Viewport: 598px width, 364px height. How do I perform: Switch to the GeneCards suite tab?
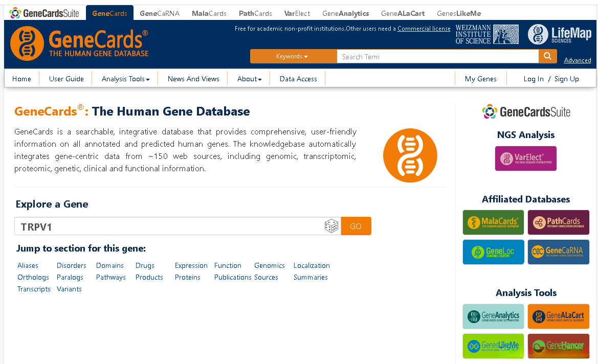(x=109, y=13)
